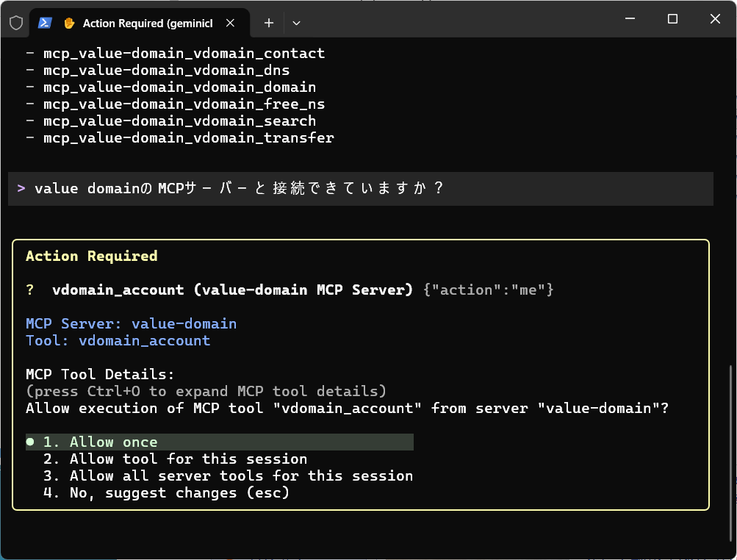Minimize the terminal window
Screen dimensions: 737x560
pos(630,19)
